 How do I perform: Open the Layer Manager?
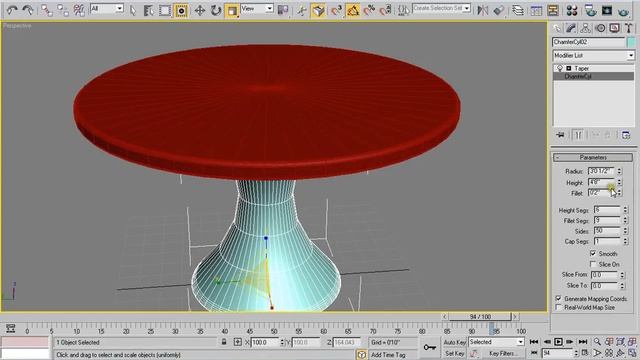(x=518, y=10)
